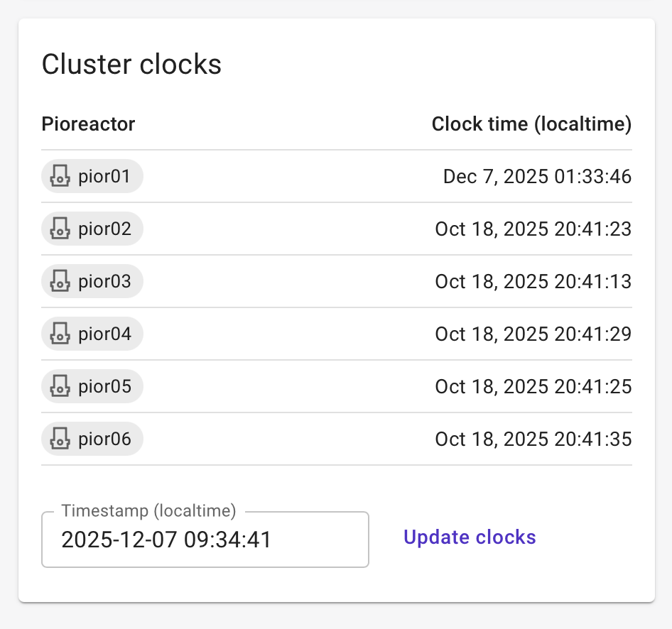This screenshot has height=629, width=672.
Task: Click the small Timestamp (localtime) floating label
Action: pyautogui.click(x=148, y=510)
